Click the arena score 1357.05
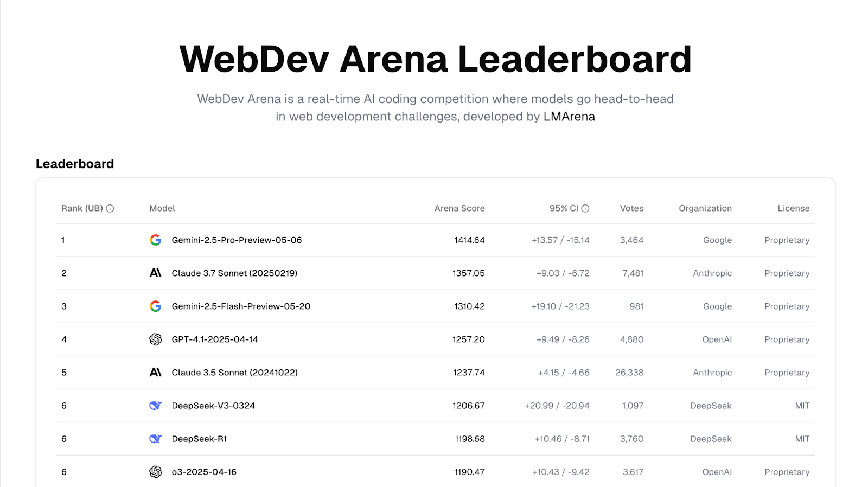 [x=469, y=273]
